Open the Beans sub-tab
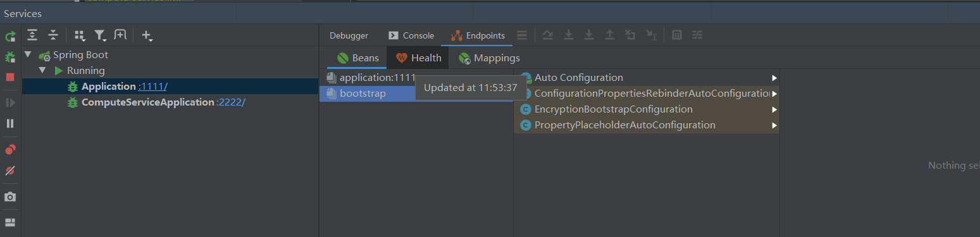980x237 pixels. pyautogui.click(x=357, y=58)
